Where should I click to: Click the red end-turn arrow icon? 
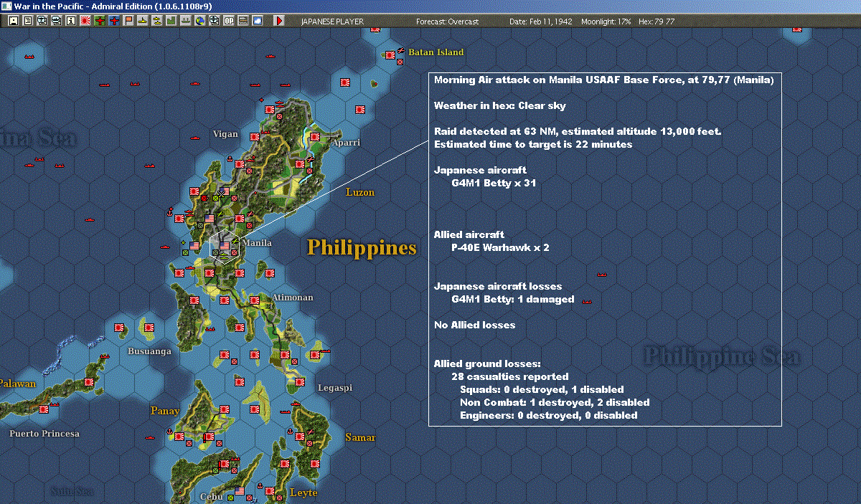click(279, 21)
